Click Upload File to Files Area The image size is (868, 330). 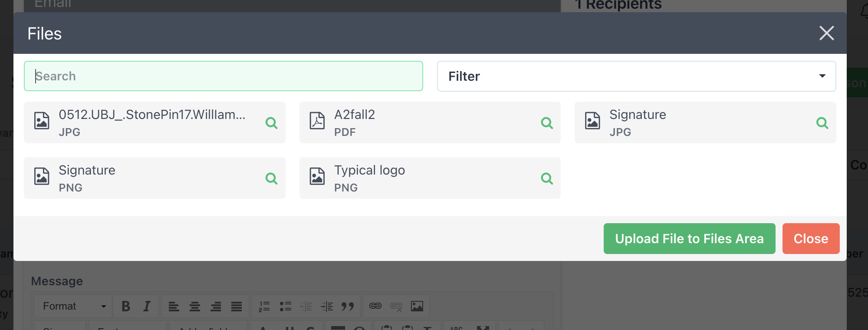[x=689, y=238]
